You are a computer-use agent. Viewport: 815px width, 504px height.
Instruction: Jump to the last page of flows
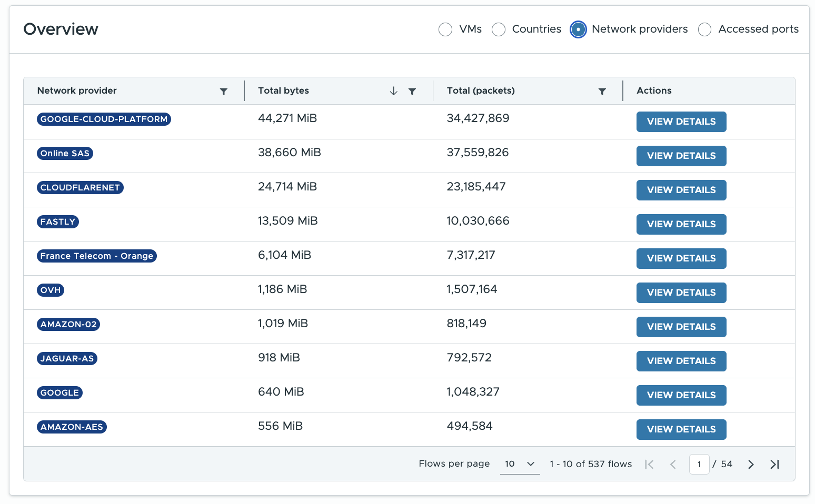[774, 464]
